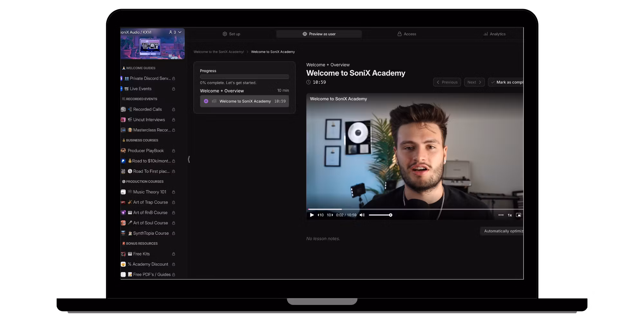Adjust the video volume slider
The width and height of the screenshot is (644, 322).
[380, 215]
